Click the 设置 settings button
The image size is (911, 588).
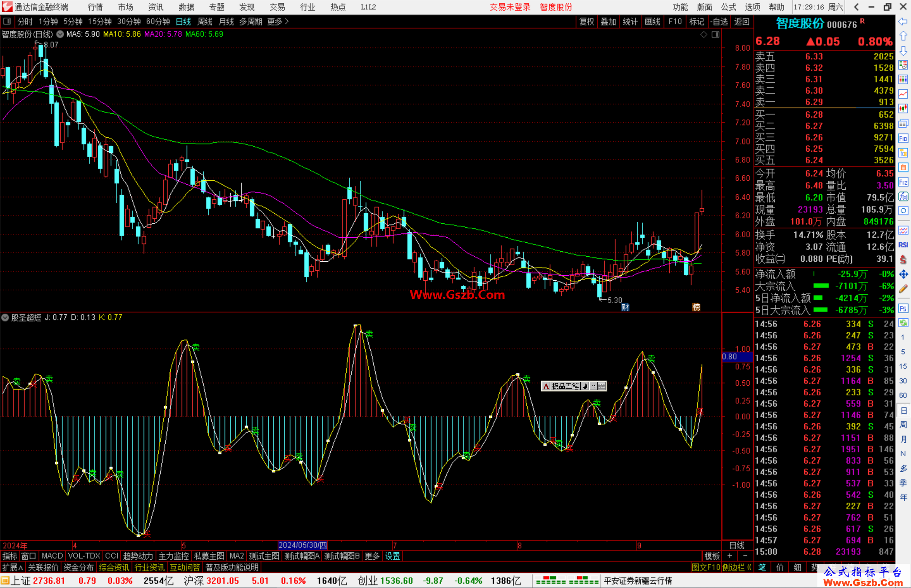coord(392,556)
